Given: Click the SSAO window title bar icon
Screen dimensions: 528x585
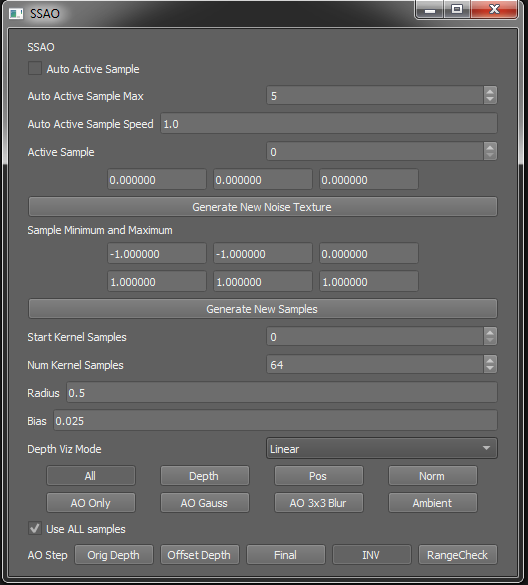Looking at the screenshot, I should pyautogui.click(x=16, y=13).
